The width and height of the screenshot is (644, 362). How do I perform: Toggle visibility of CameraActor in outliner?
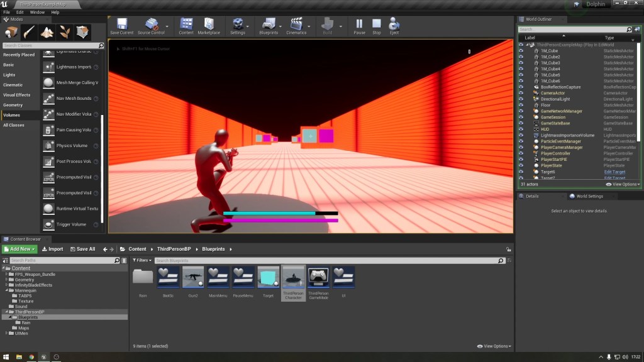[521, 93]
